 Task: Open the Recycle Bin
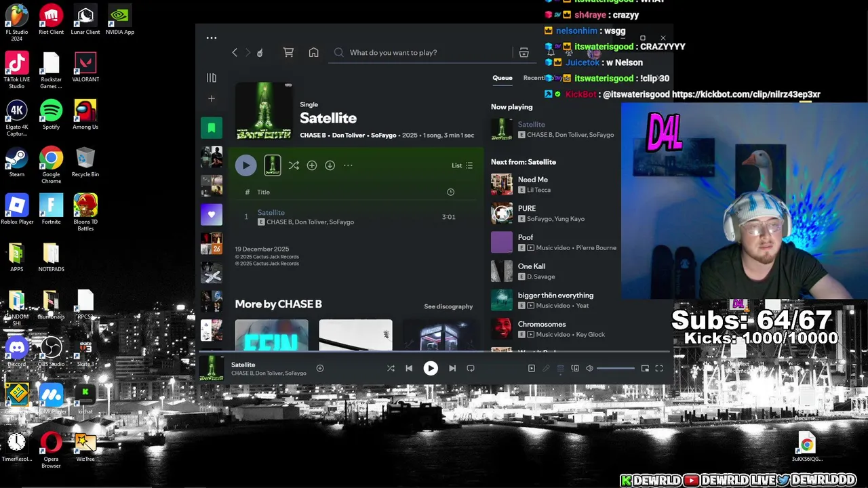tap(85, 162)
